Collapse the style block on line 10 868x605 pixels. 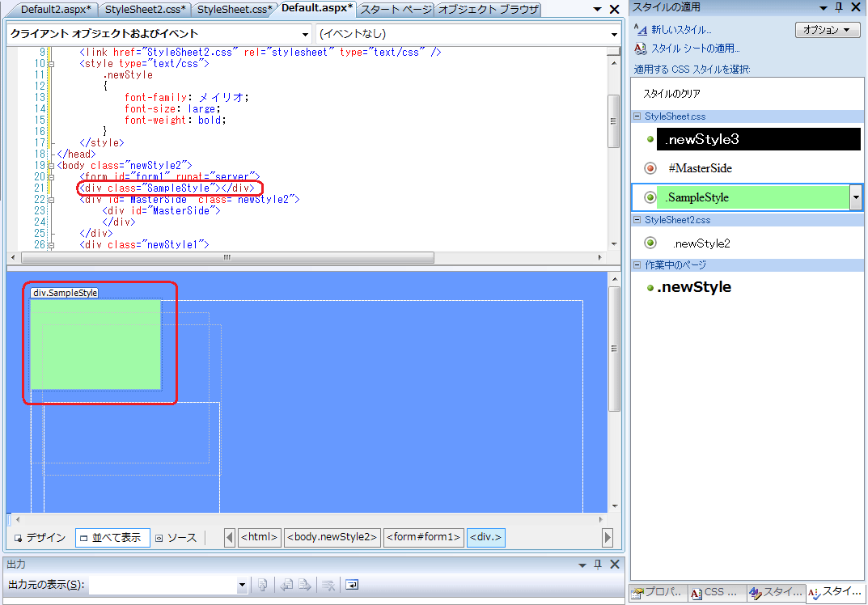click(x=52, y=64)
